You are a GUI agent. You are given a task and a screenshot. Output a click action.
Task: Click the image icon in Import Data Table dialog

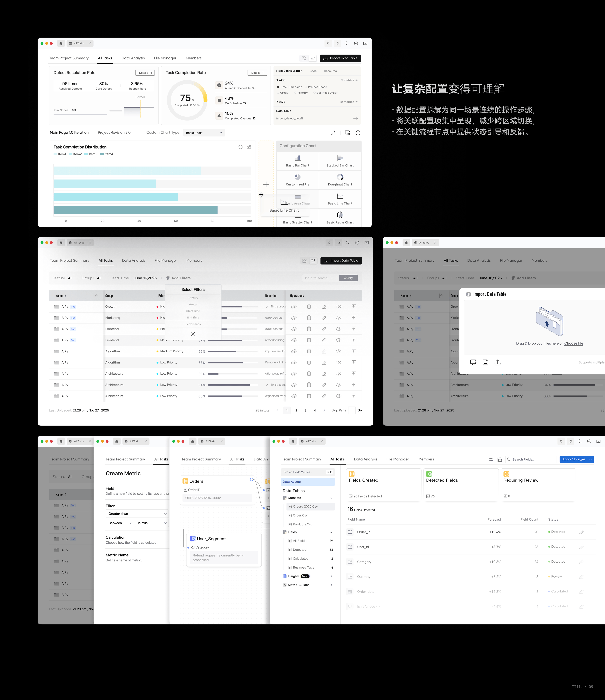click(485, 362)
